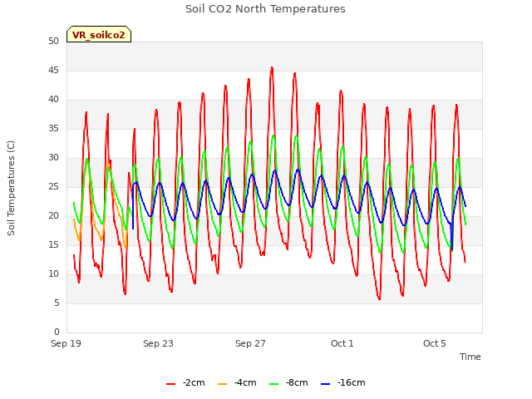Image resolution: width=532 pixels, height=399 pixels.
Task: Click the Oct 5 x-axis tick label
Action: [x=435, y=343]
